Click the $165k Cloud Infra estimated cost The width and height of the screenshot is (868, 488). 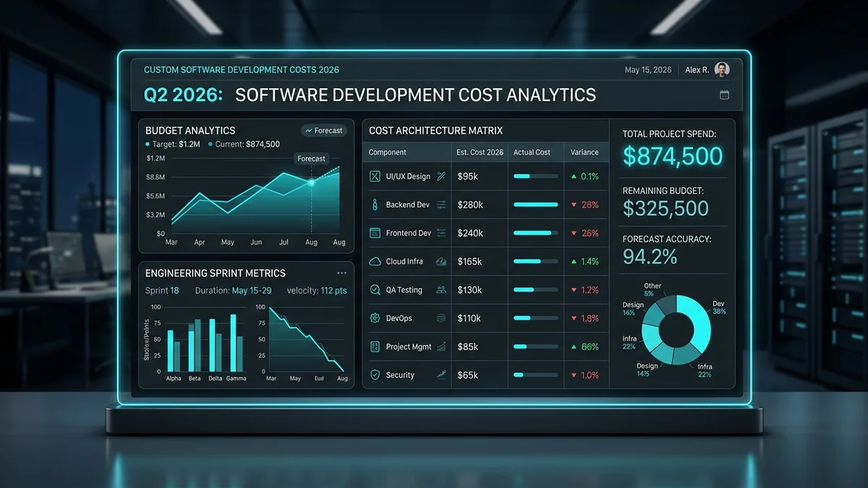click(x=470, y=261)
